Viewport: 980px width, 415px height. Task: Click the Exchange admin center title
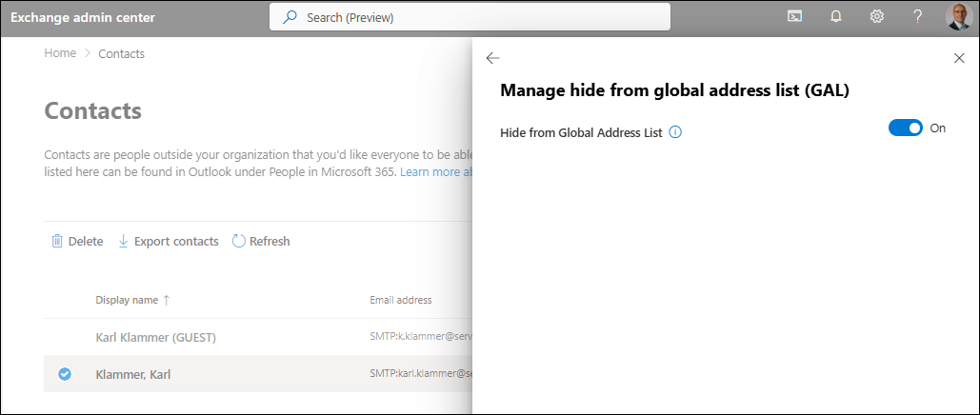point(83,17)
